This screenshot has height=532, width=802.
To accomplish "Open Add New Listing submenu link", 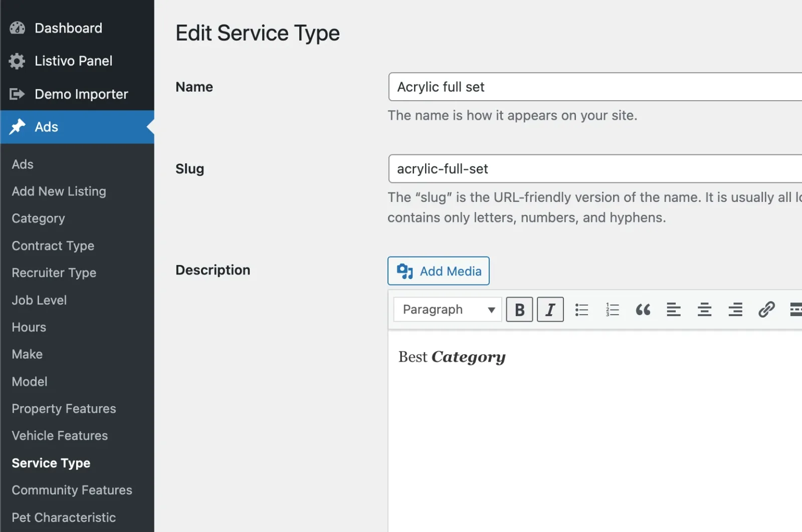I will pyautogui.click(x=59, y=191).
